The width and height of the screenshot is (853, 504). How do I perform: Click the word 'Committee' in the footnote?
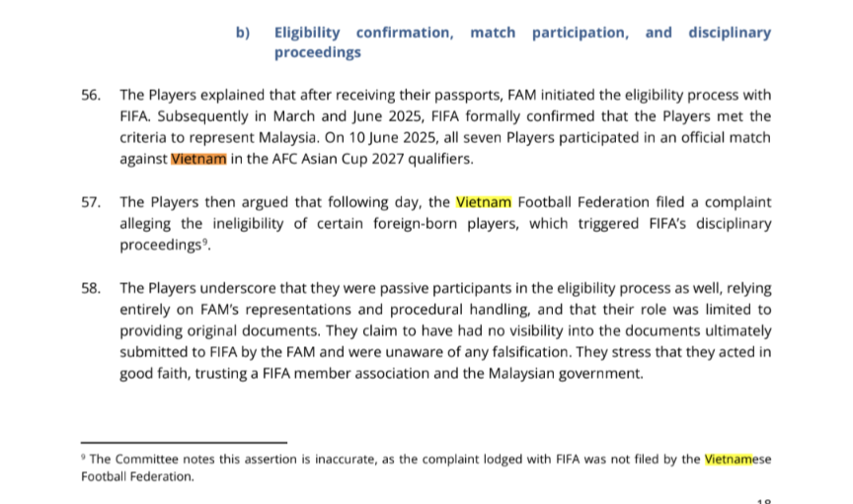click(143, 459)
